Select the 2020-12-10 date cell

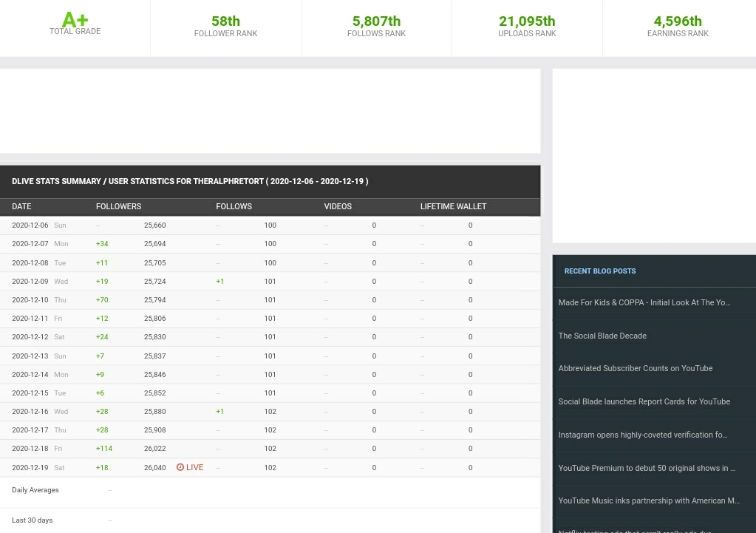pos(30,299)
